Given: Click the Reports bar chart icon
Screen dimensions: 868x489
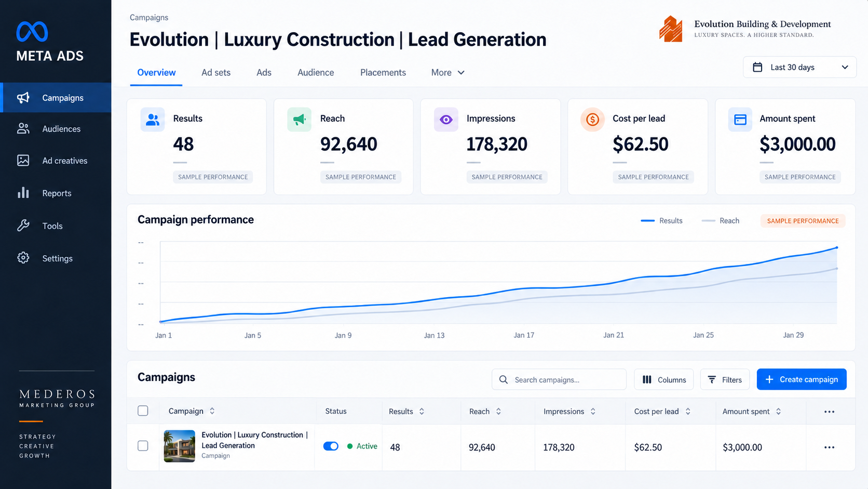Looking at the screenshot, I should tap(23, 193).
